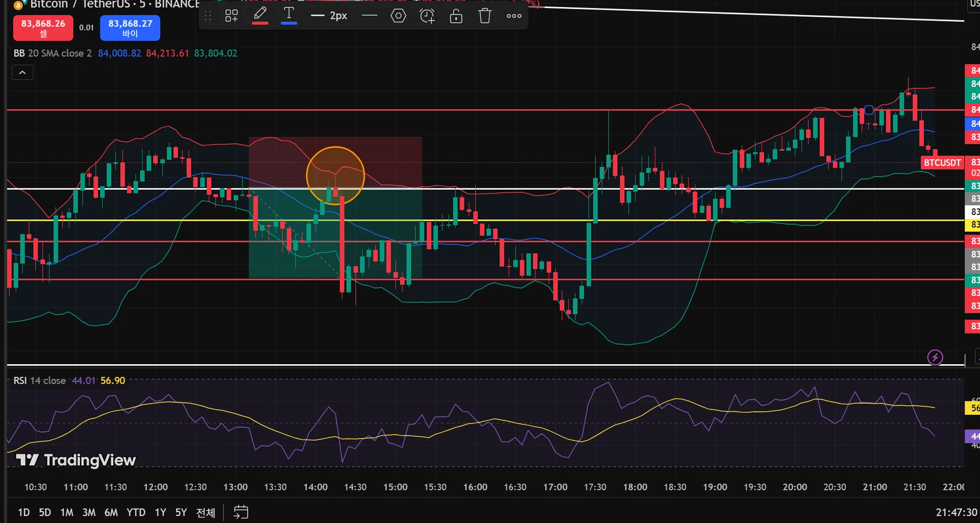This screenshot has width=980, height=523.
Task: Switch to the 1D time range
Action: pos(23,512)
